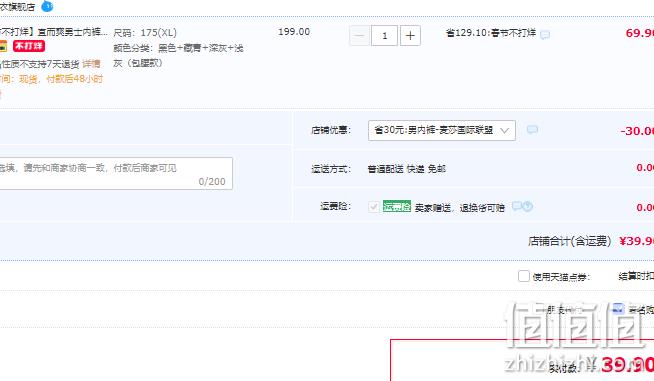Click the 店铺合计(含运费) label

pos(569,241)
